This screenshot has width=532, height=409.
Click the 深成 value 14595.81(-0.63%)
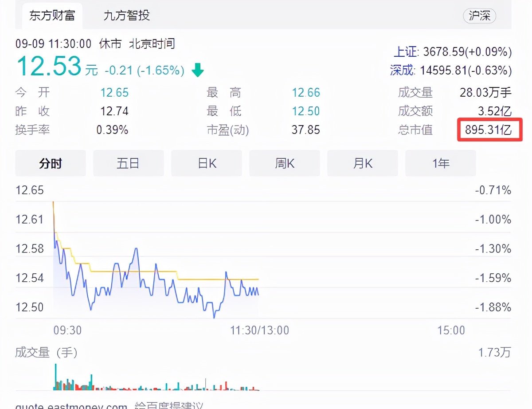point(466,70)
